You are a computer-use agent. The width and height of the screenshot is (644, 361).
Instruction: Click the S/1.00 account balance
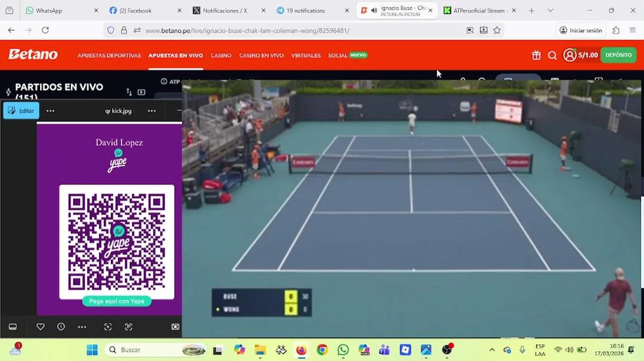pyautogui.click(x=588, y=55)
